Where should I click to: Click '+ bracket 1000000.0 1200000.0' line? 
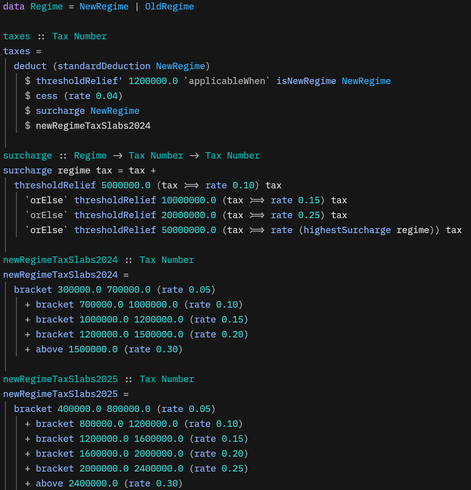pyautogui.click(x=136, y=320)
